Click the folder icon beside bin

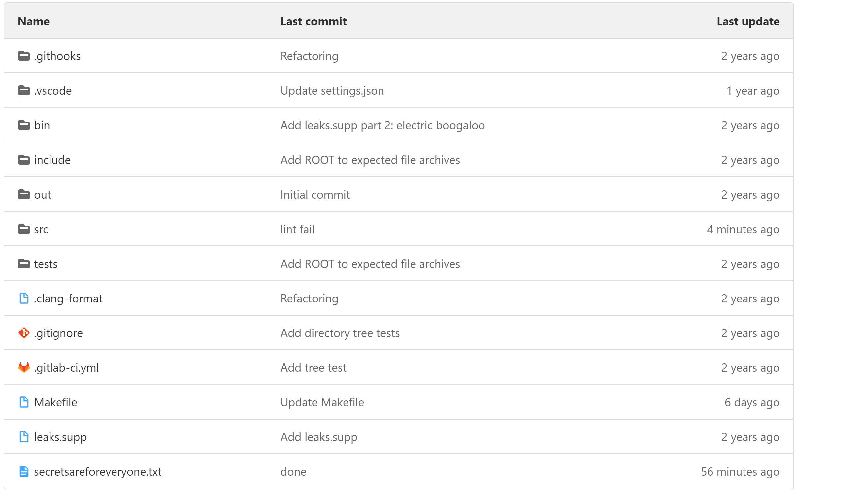click(24, 125)
